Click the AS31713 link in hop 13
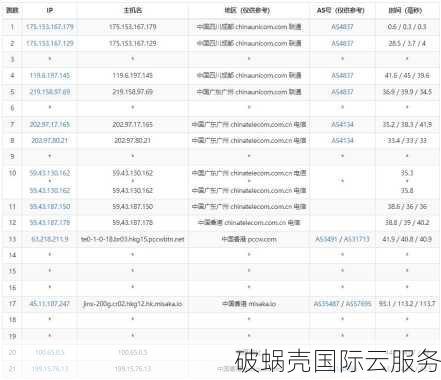 (356, 239)
